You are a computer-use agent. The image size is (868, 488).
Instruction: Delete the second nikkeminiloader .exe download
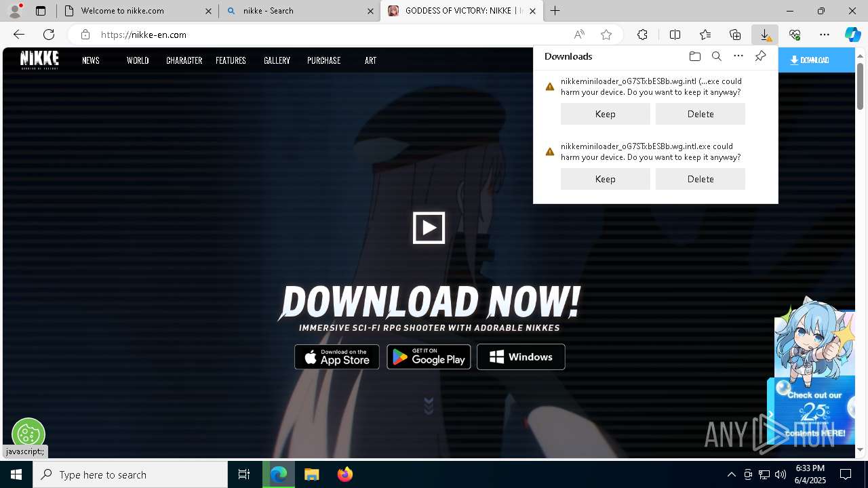point(701,179)
